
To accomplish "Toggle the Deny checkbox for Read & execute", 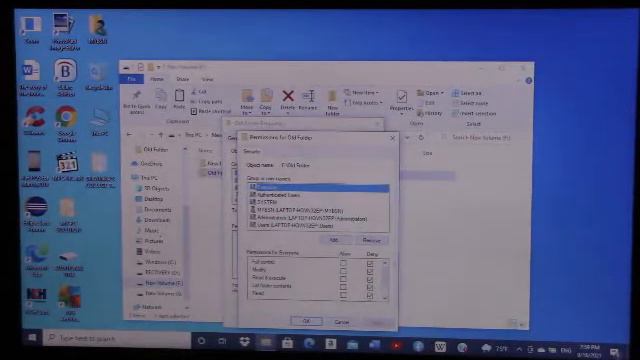I will click(x=370, y=280).
